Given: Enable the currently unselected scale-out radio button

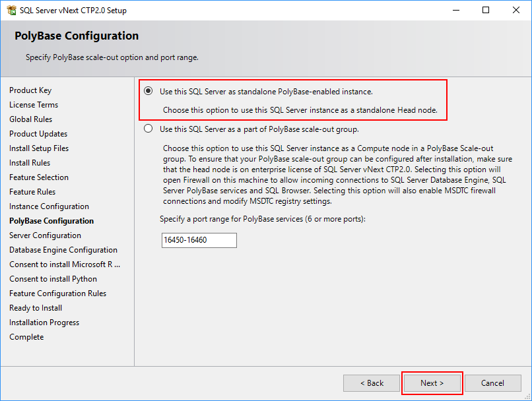Looking at the screenshot, I should coord(149,129).
